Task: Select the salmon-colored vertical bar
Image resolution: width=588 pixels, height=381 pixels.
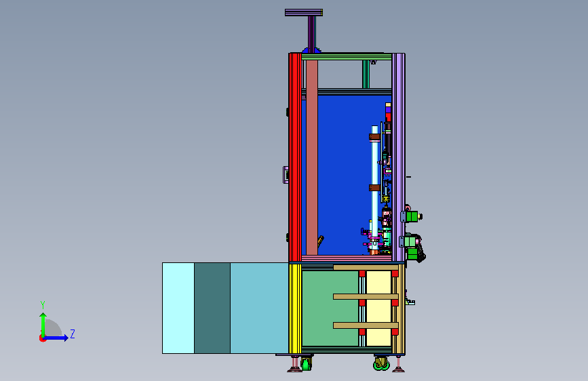Action: tap(312, 157)
